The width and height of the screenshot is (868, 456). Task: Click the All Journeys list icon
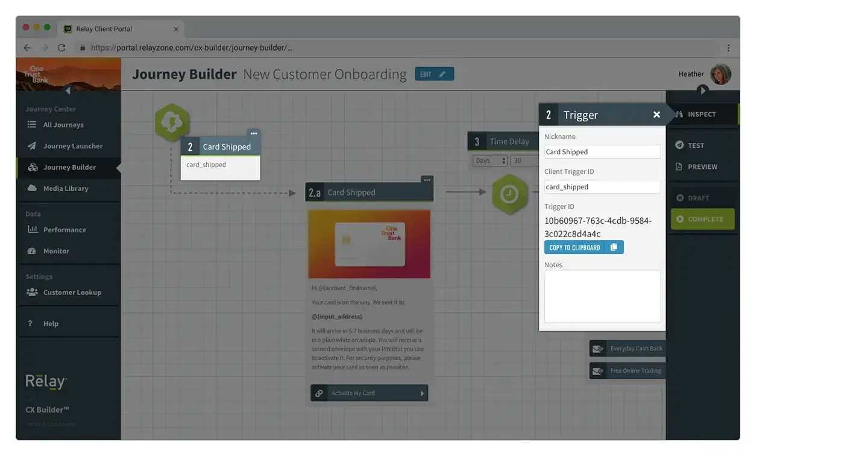tap(32, 125)
